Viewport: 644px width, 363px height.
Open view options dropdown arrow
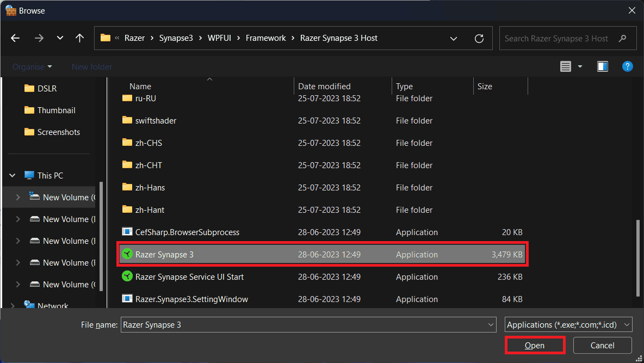[x=580, y=66]
